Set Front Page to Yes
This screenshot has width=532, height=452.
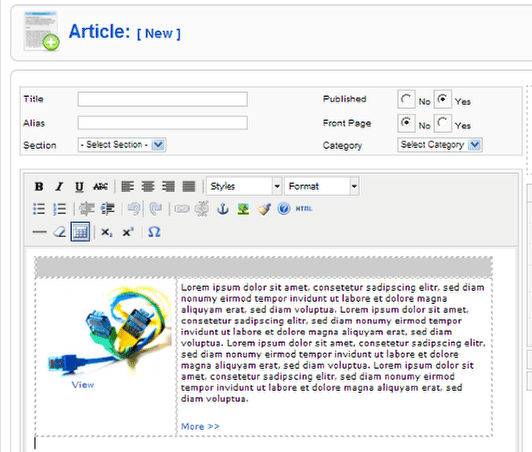coord(442,123)
